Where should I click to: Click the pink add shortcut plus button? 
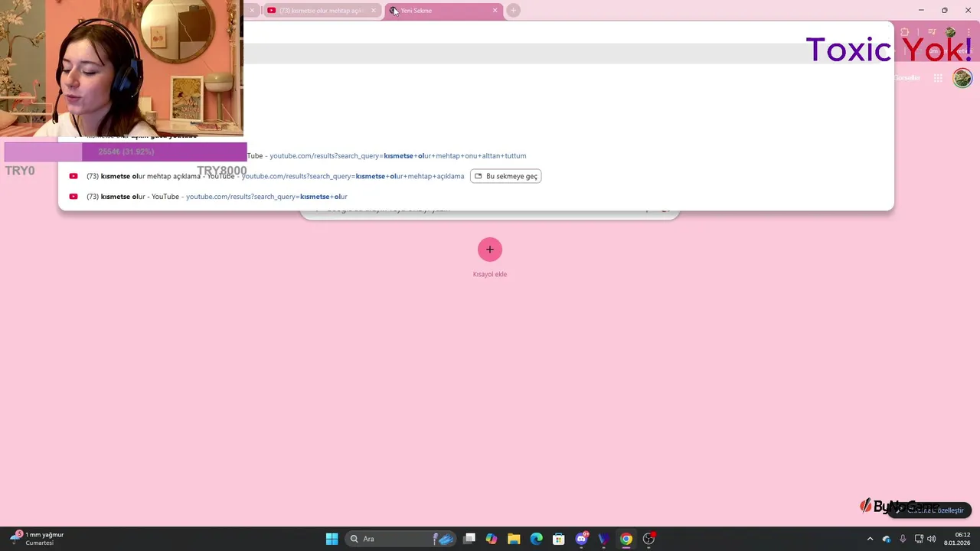[490, 249]
